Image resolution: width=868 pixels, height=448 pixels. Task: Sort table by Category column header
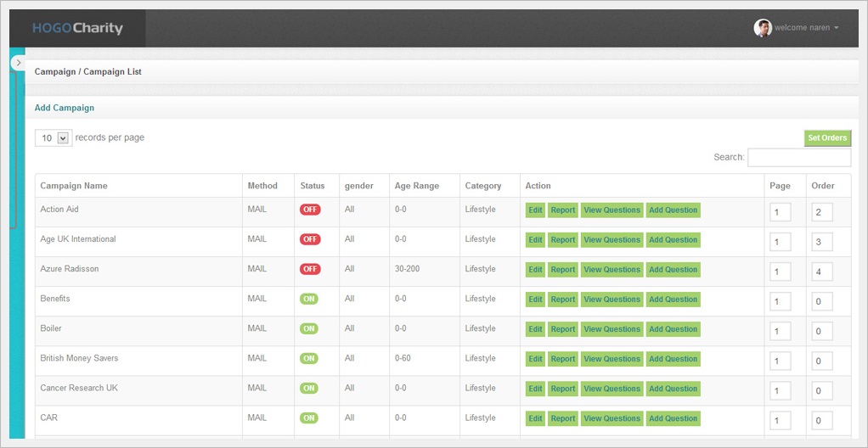point(482,186)
